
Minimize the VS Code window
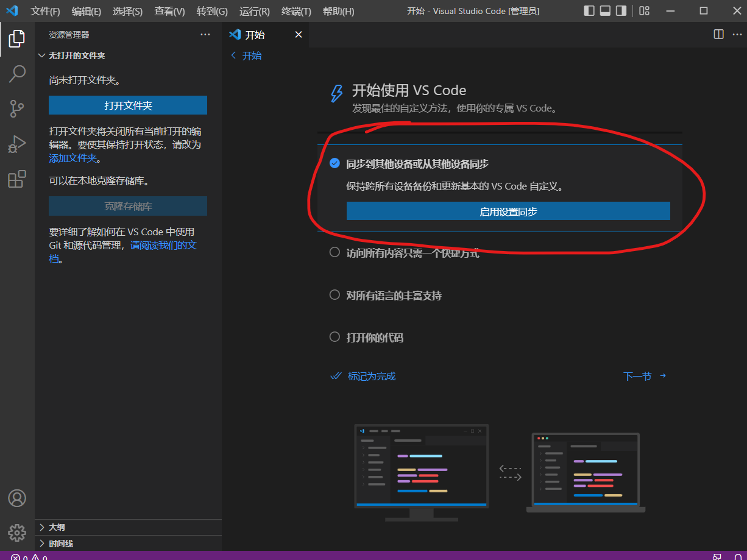671,11
